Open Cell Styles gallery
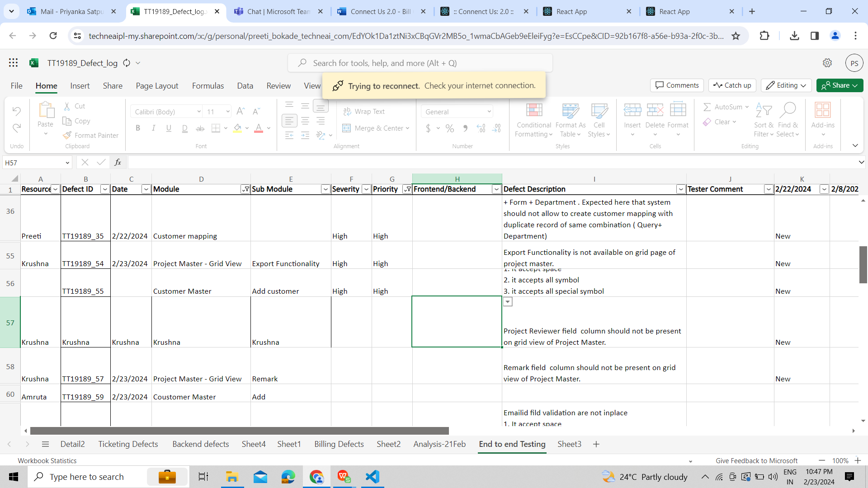 [599, 120]
